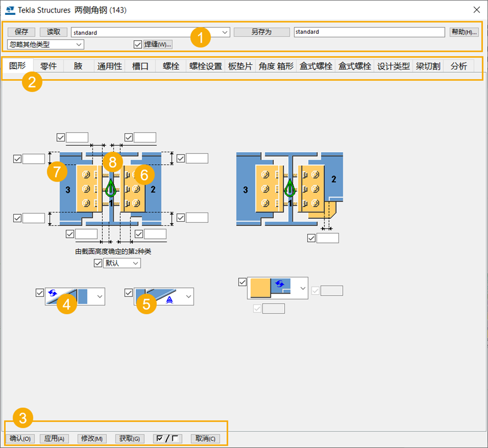Screen dimensions: 488x448
Task: Open the 螺栓设置 tab
Action: click(x=206, y=66)
